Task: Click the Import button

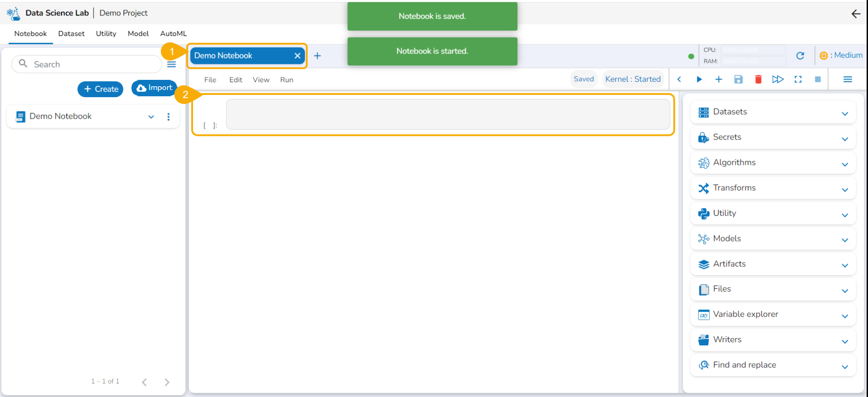Action: (154, 88)
